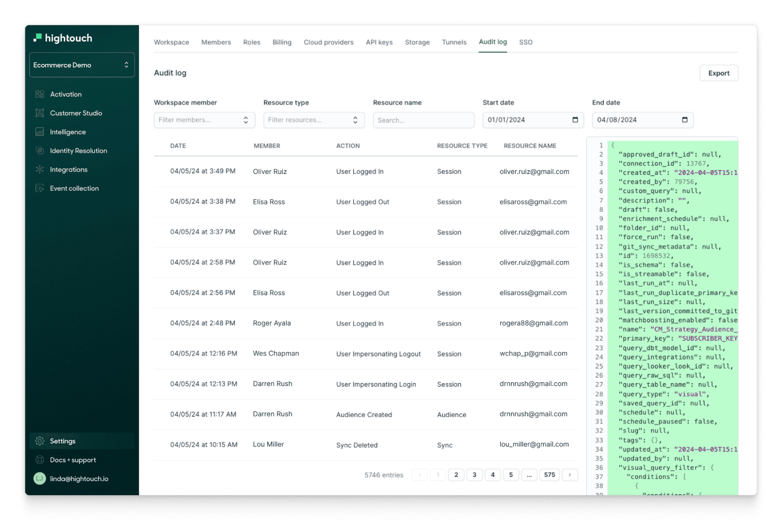Open the Filter members dropdown
The height and width of the screenshot is (532, 782).
[204, 120]
